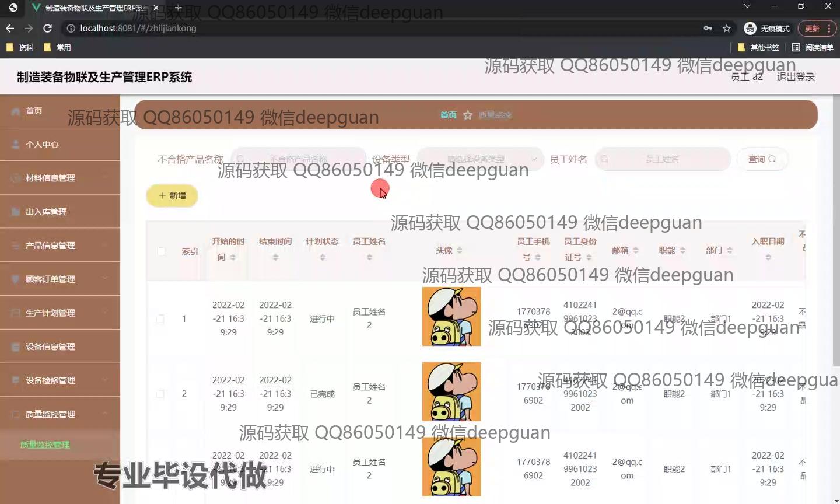Click the red 更新 browser update button
Image resolution: width=840 pixels, height=504 pixels.
tap(817, 28)
